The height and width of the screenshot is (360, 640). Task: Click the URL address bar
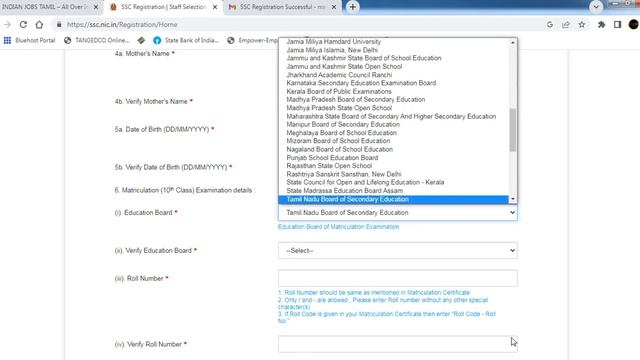point(298,24)
